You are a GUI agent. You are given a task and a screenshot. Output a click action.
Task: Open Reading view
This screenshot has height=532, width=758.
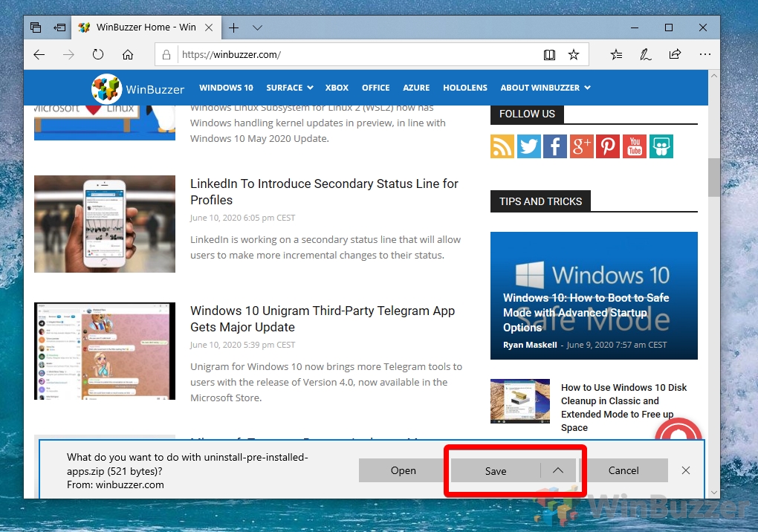tap(549, 54)
